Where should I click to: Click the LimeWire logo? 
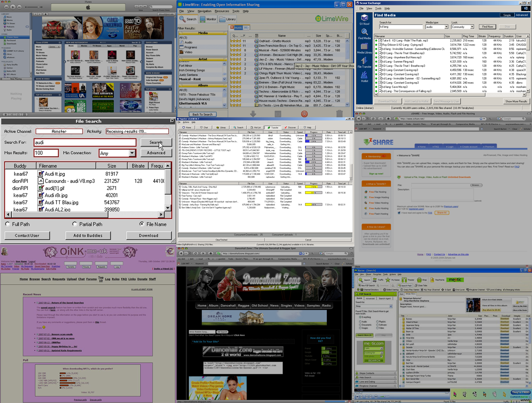(x=332, y=19)
